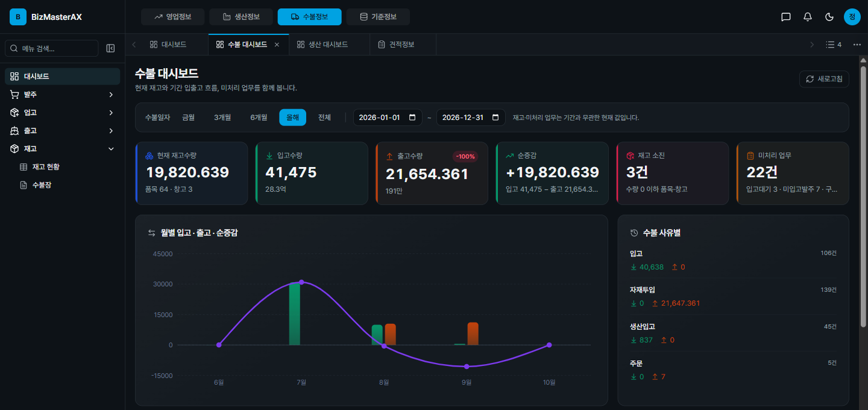
Task: Click the 월별 입고·출고·순증감 chart icon
Action: 152,233
